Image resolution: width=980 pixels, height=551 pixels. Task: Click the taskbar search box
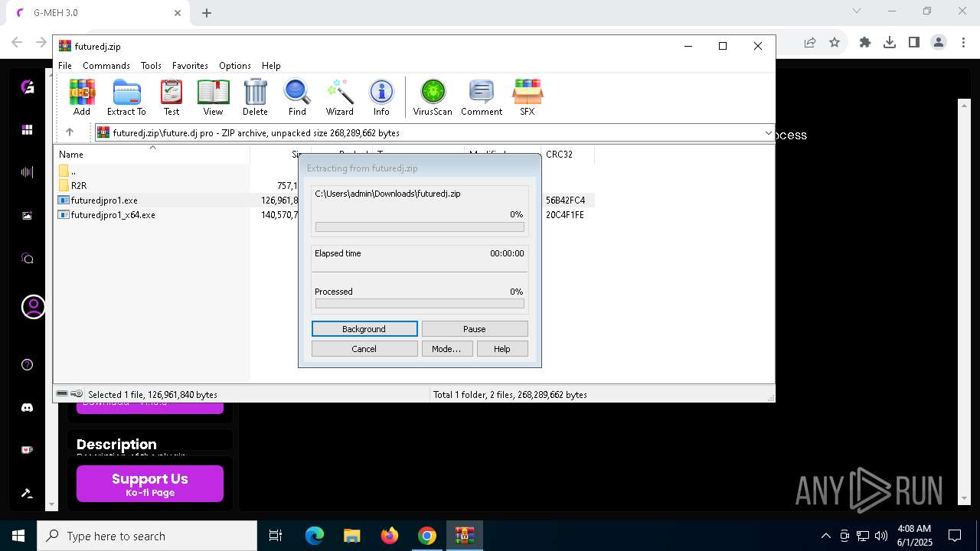(x=147, y=536)
